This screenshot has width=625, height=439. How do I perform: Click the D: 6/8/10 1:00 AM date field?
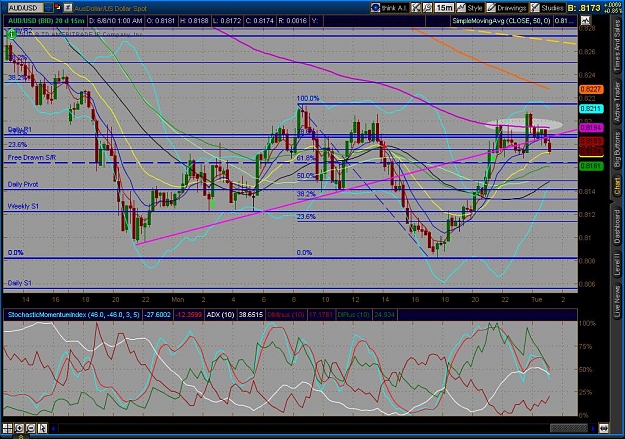pyautogui.click(x=116, y=21)
